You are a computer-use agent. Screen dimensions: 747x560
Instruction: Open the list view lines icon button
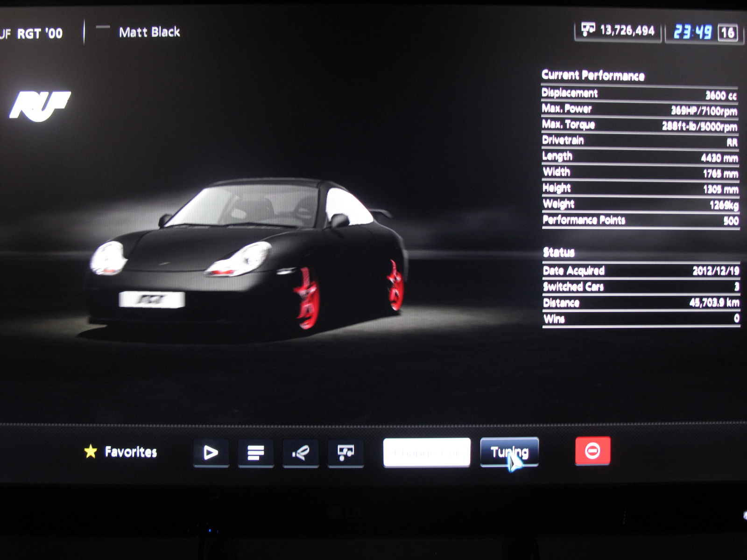[255, 453]
